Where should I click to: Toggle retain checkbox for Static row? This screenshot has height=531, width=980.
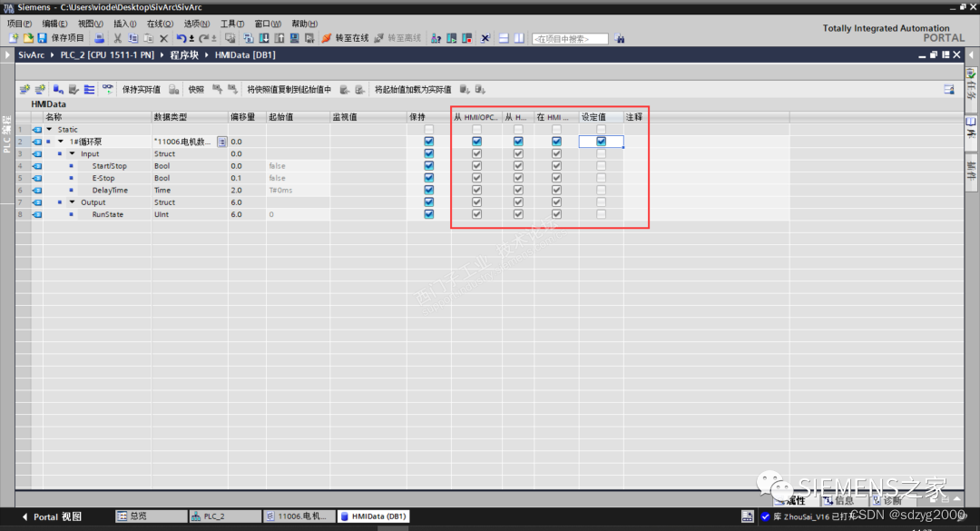[x=428, y=130]
